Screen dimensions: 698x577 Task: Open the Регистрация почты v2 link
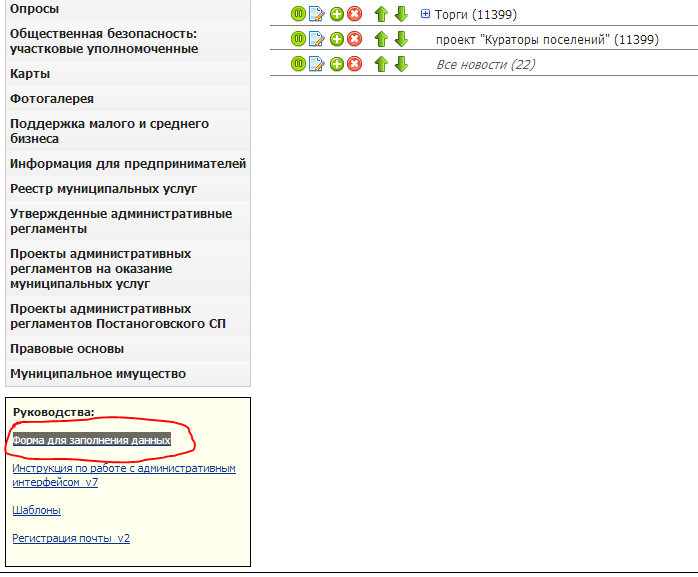(x=70, y=538)
